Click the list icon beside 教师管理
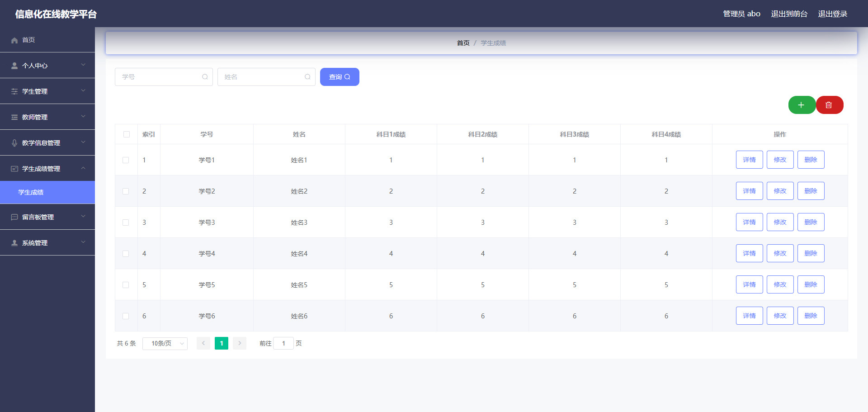This screenshot has height=412, width=868. pos(14,117)
